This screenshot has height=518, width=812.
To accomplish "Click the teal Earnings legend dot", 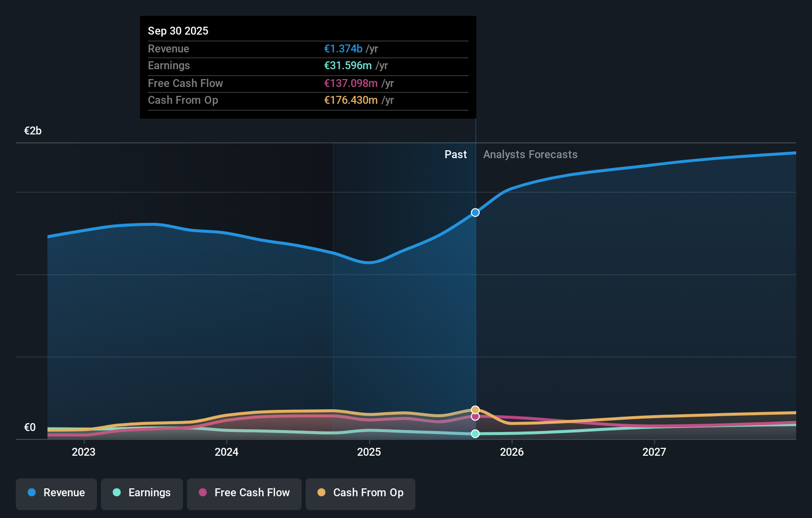I will tap(116, 493).
